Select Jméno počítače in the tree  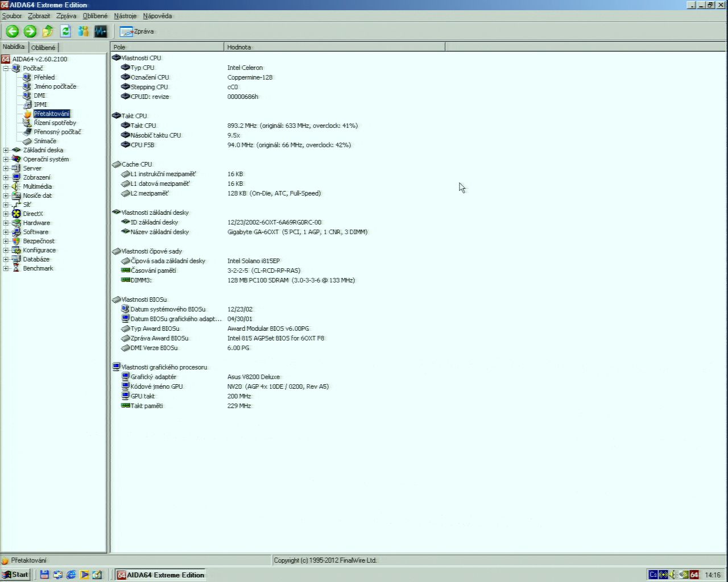(x=55, y=86)
